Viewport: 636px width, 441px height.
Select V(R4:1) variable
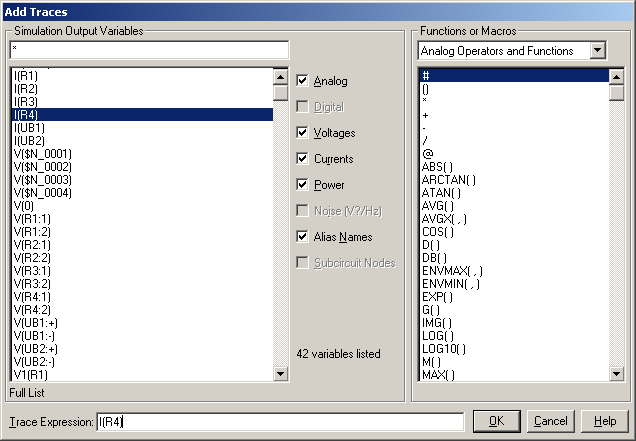143,297
